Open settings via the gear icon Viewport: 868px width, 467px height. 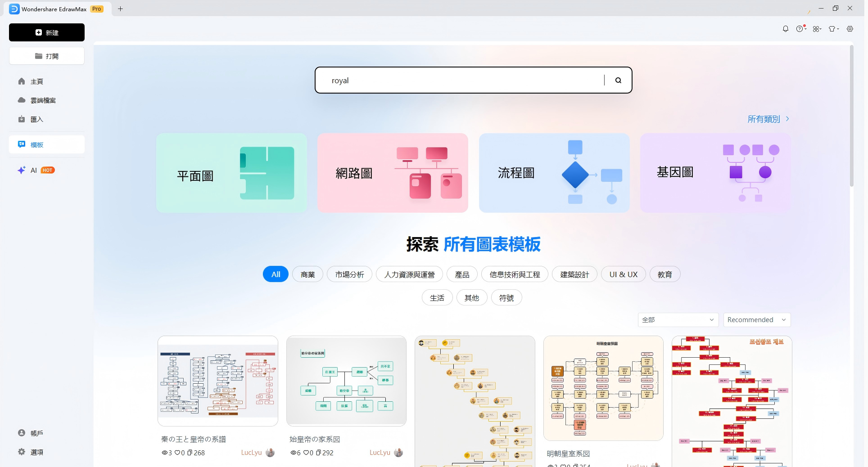pyautogui.click(x=850, y=28)
